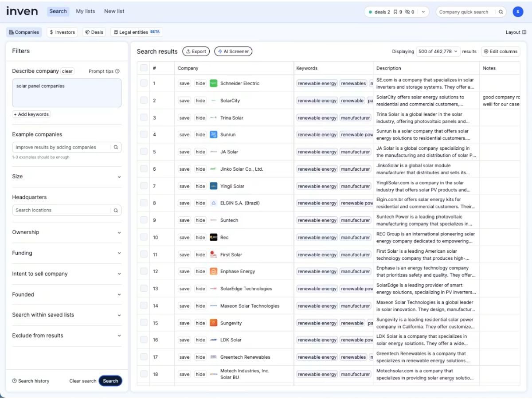Click the Yingli Solar company logo
The height and width of the screenshot is (399, 532).
213,186
